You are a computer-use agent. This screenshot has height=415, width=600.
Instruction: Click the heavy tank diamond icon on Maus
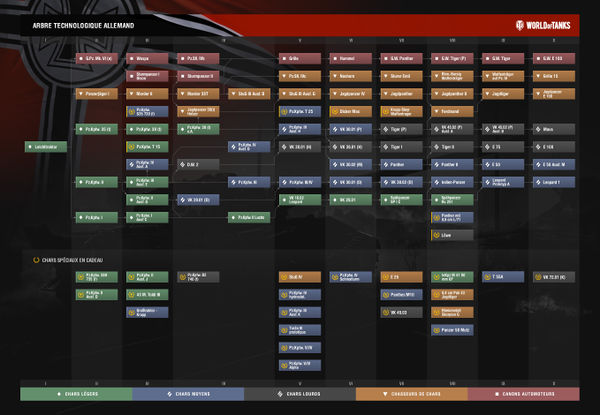538,129
